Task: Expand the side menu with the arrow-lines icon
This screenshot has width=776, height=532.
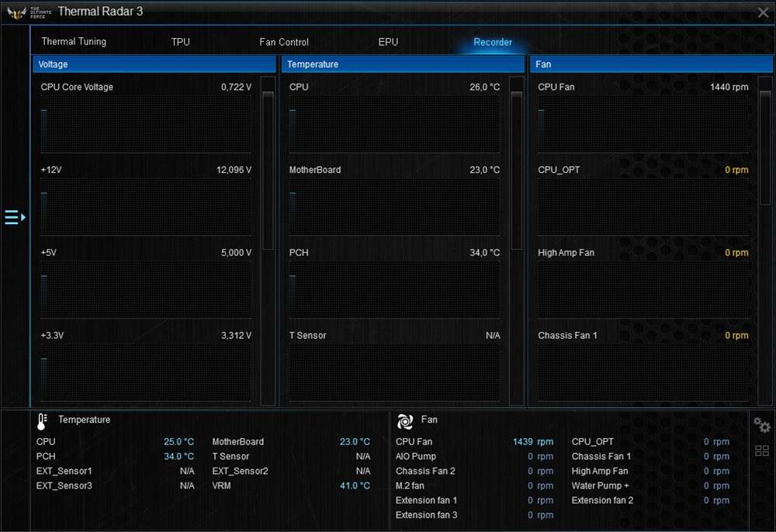Action: tap(15, 217)
